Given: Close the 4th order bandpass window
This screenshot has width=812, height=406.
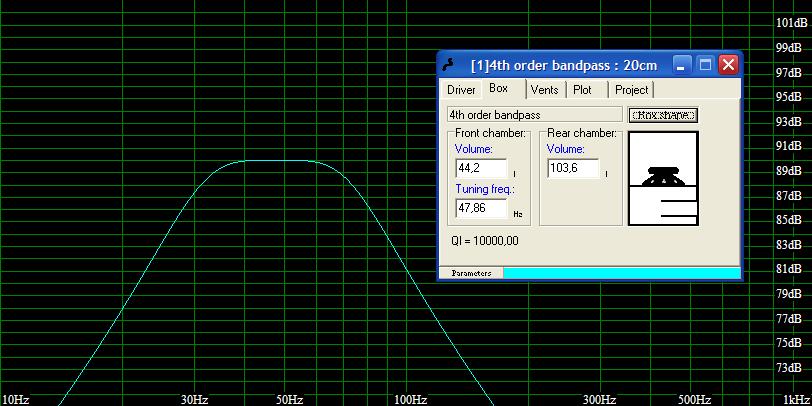Looking at the screenshot, I should pos(729,65).
